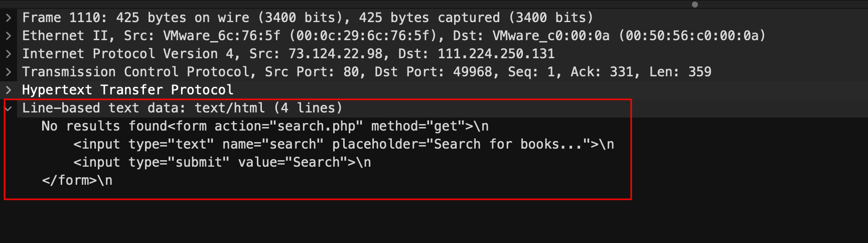Click the pane divider dot handle
The height and width of the screenshot is (243, 868).
(x=694, y=5)
